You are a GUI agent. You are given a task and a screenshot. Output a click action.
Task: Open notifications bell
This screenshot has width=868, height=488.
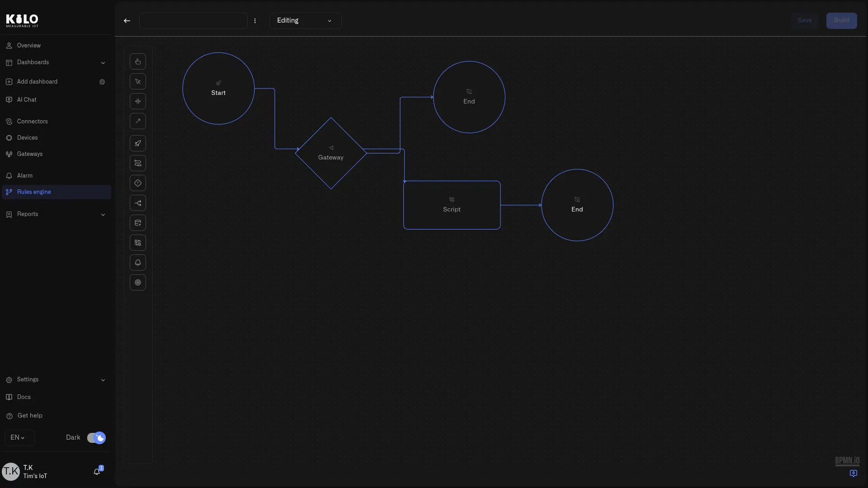97,472
